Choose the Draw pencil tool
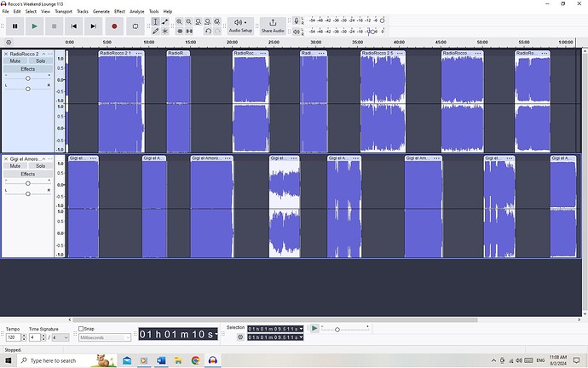 pos(156,32)
